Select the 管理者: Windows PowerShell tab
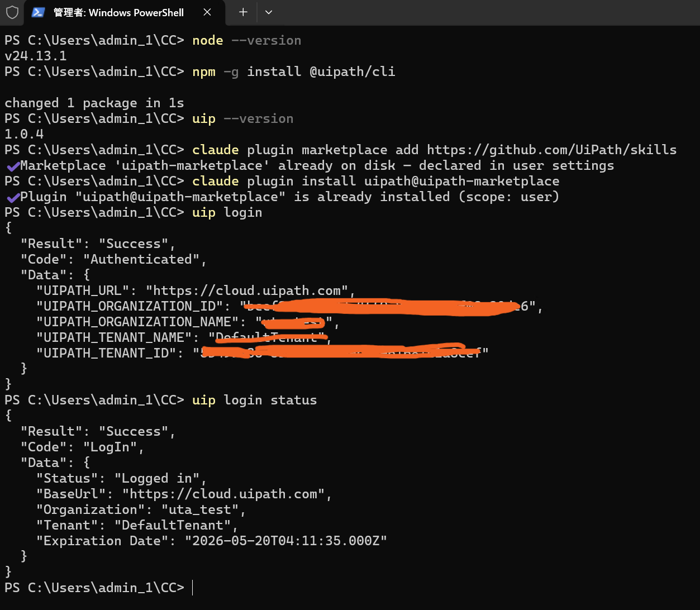The image size is (700, 610). click(x=124, y=12)
